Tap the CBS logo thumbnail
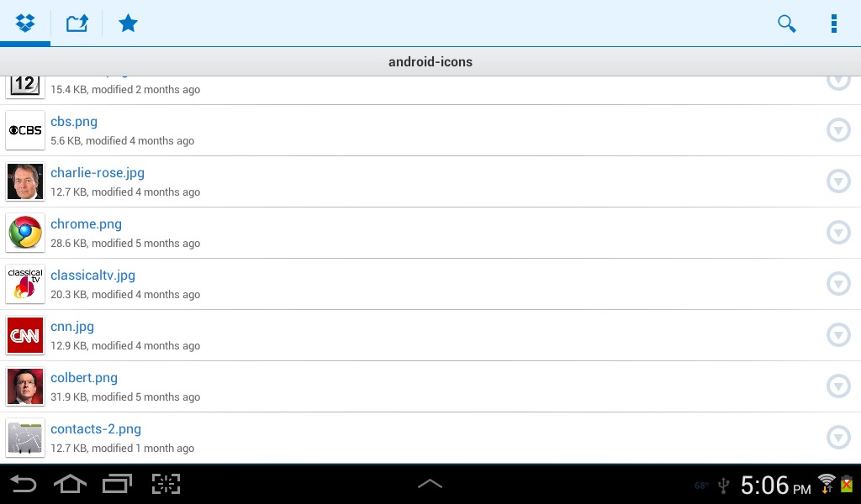Viewport: 861px width, 504px height. click(x=25, y=130)
